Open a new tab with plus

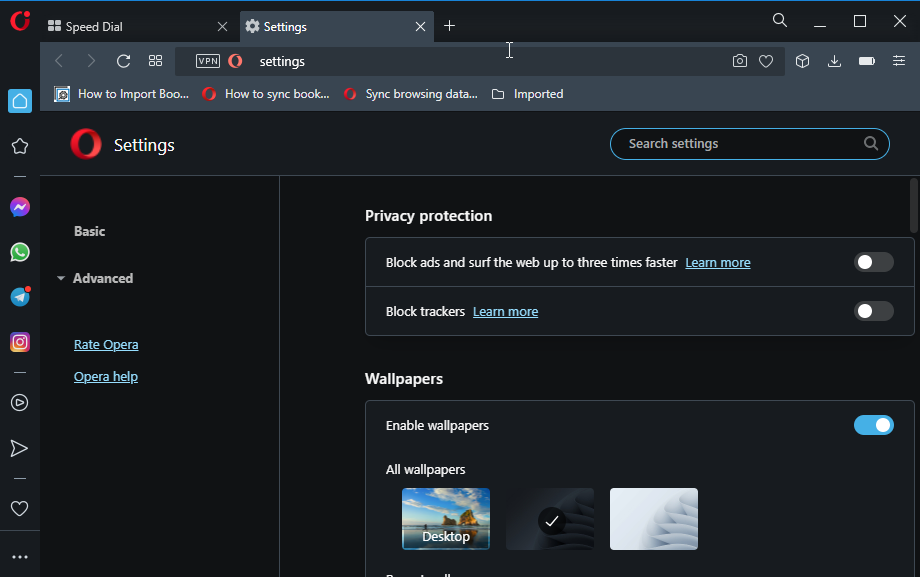449,26
